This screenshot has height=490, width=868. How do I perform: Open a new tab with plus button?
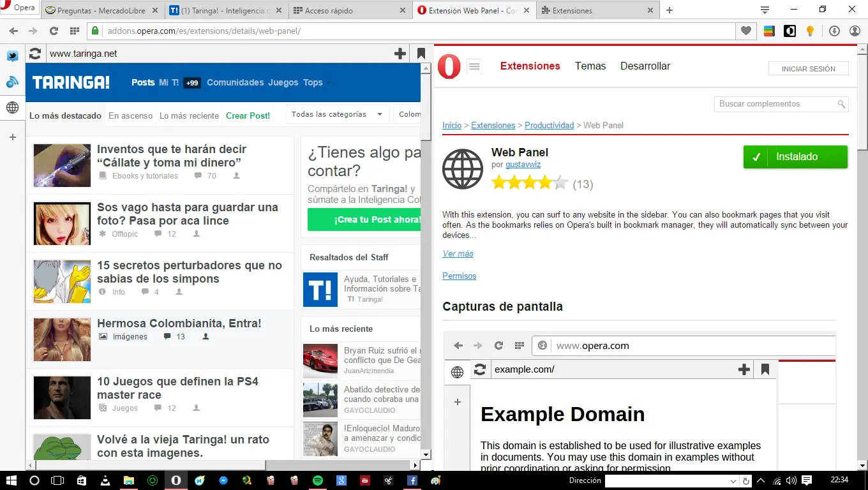(x=670, y=10)
